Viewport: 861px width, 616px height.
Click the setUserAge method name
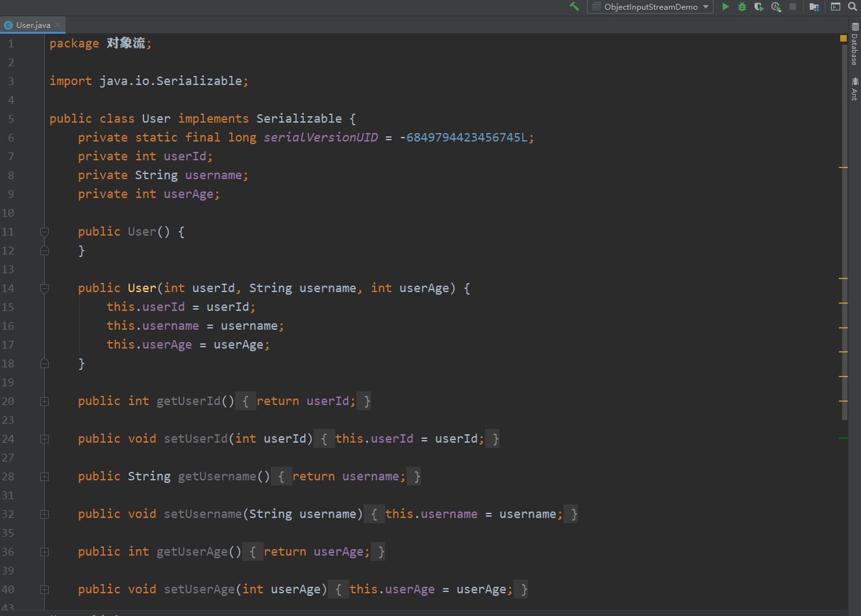(x=199, y=589)
